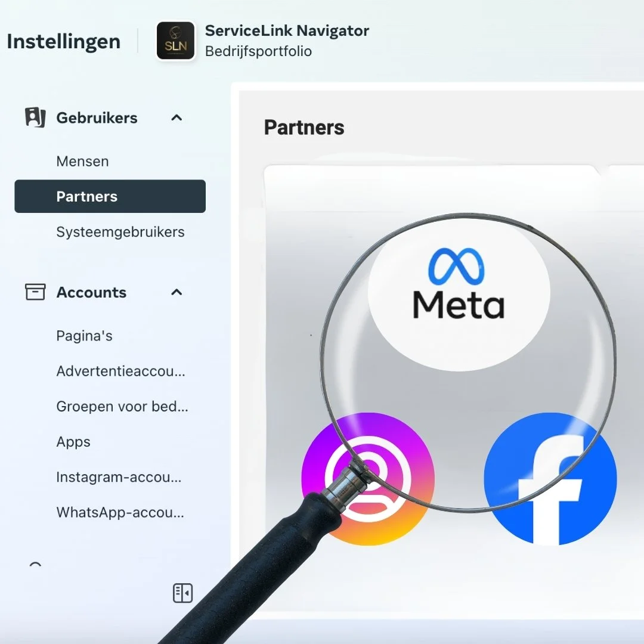This screenshot has height=644, width=644.
Task: Collapse the sidebar with panel toggle icon
Action: pyautogui.click(x=183, y=593)
